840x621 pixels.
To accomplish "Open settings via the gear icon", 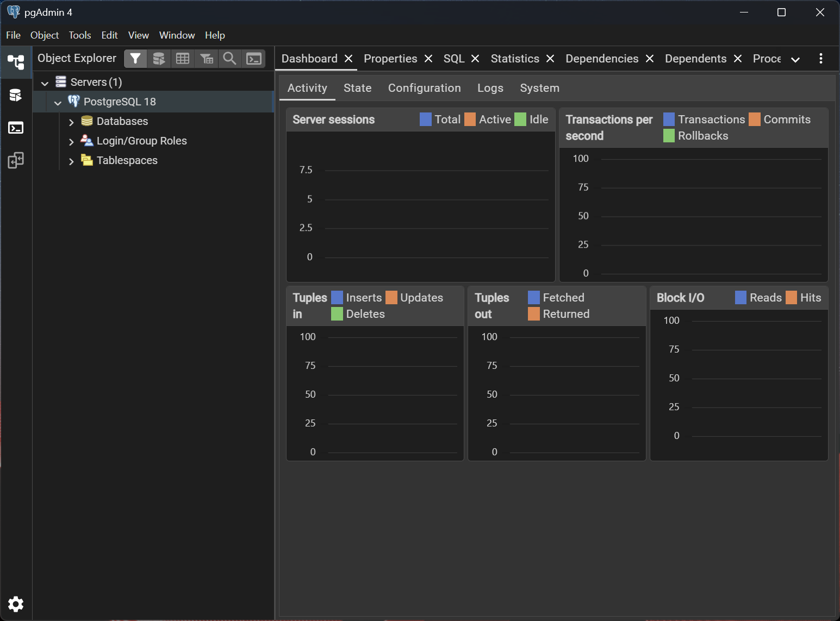I will 16,604.
